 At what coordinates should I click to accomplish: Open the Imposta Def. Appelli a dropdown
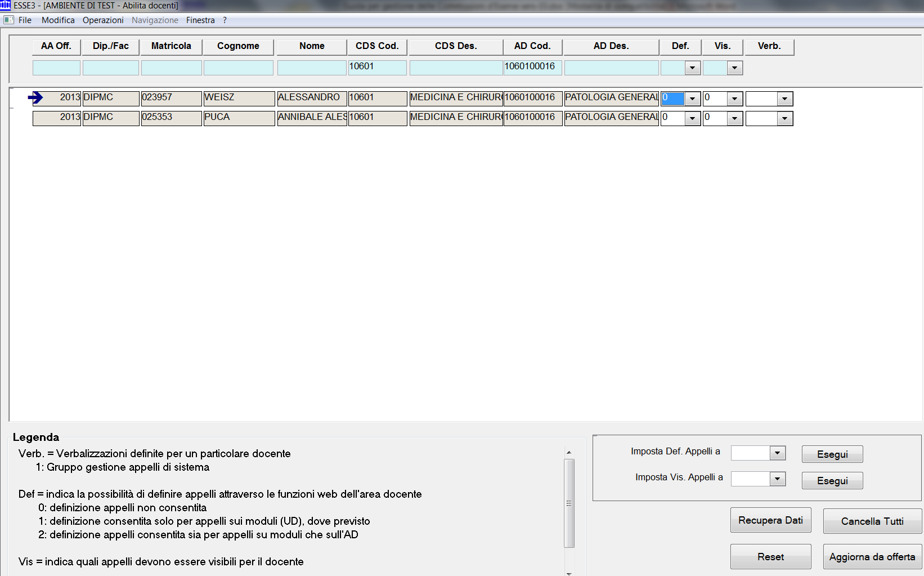(777, 453)
